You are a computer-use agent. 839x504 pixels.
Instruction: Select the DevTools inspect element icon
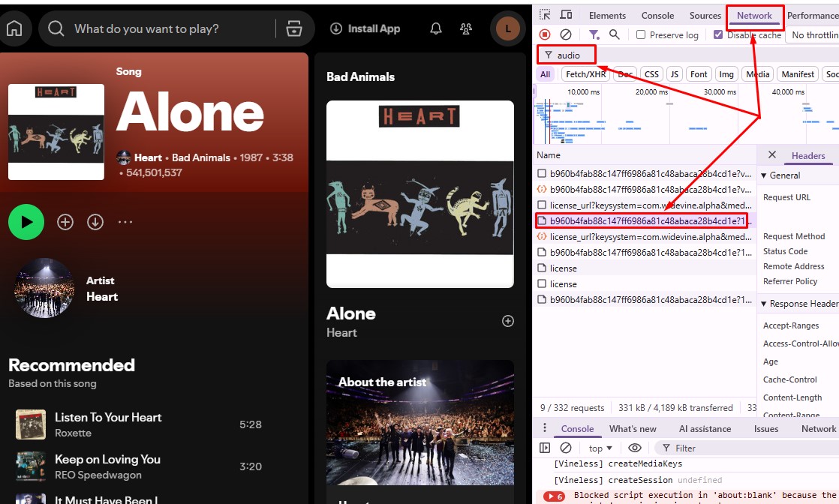tap(545, 15)
